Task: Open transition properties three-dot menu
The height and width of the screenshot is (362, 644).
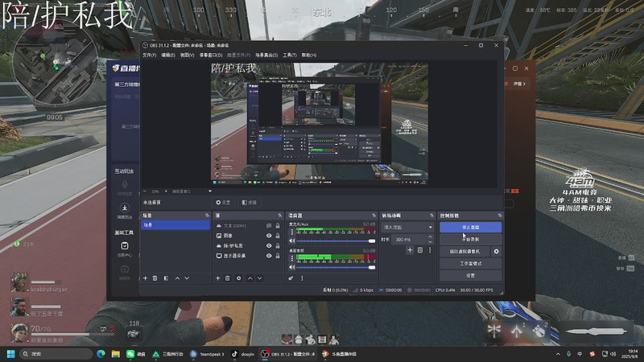Action: [x=430, y=250]
